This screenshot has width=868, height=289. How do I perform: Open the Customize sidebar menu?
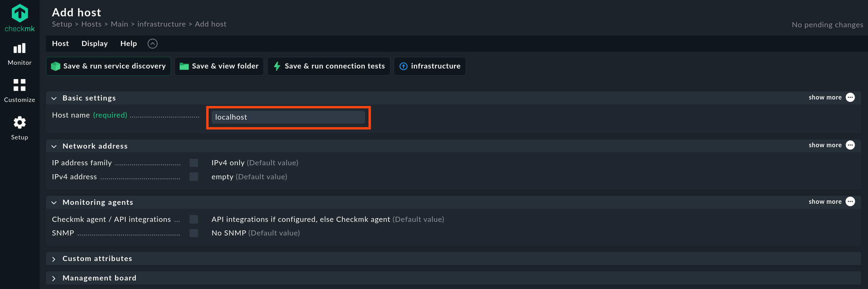(19, 91)
